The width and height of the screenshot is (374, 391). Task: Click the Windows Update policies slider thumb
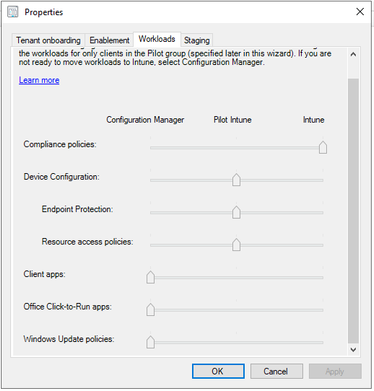pyautogui.click(x=151, y=342)
